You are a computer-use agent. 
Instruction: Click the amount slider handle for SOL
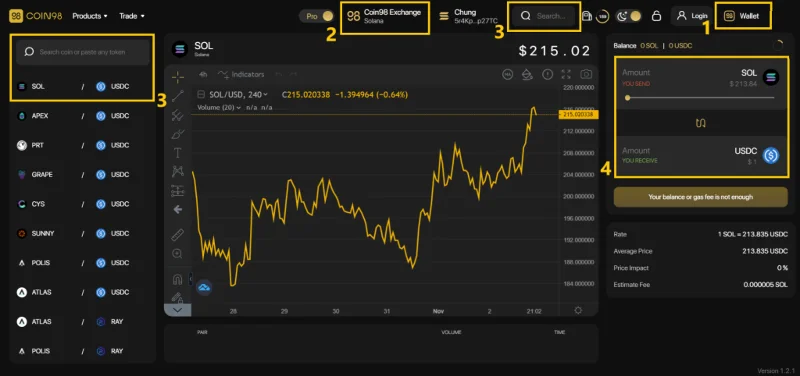pyautogui.click(x=628, y=97)
